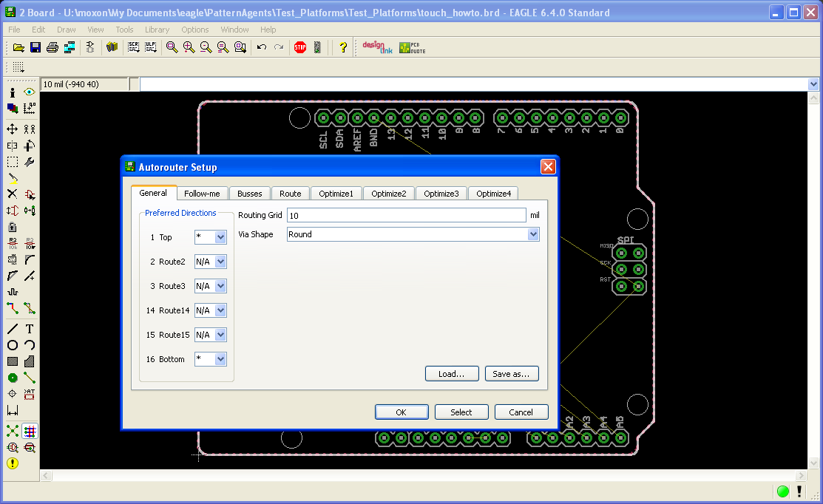Click the Open file folder icon
823x504 pixels.
tap(19, 48)
